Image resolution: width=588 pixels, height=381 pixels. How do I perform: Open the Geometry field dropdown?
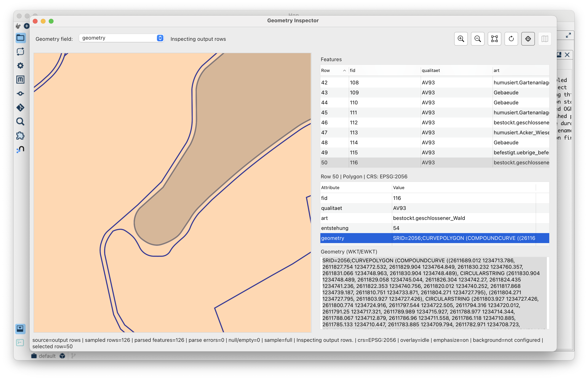(x=122, y=38)
